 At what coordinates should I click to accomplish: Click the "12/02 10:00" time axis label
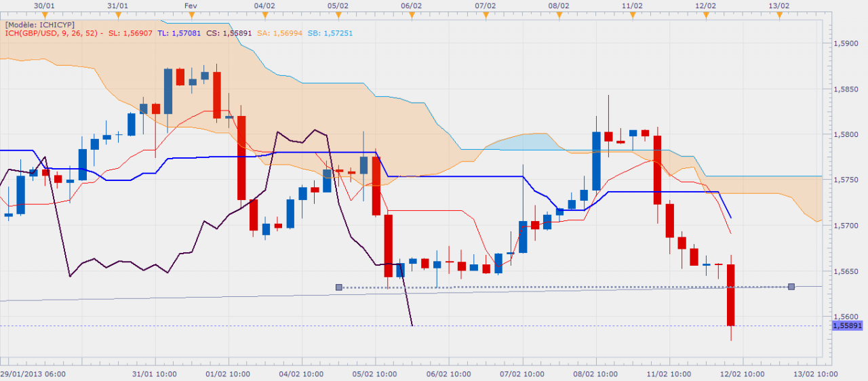point(742,374)
